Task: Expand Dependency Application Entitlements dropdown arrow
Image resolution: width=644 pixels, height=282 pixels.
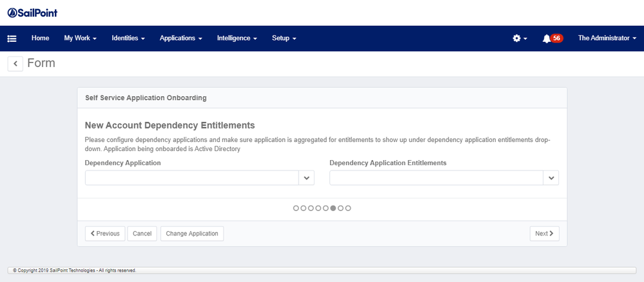Action: point(551,178)
